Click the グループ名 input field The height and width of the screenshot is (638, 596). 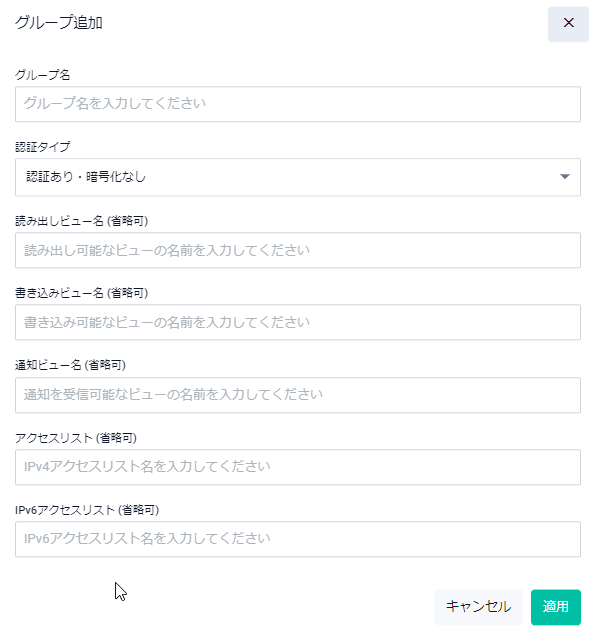coord(298,104)
